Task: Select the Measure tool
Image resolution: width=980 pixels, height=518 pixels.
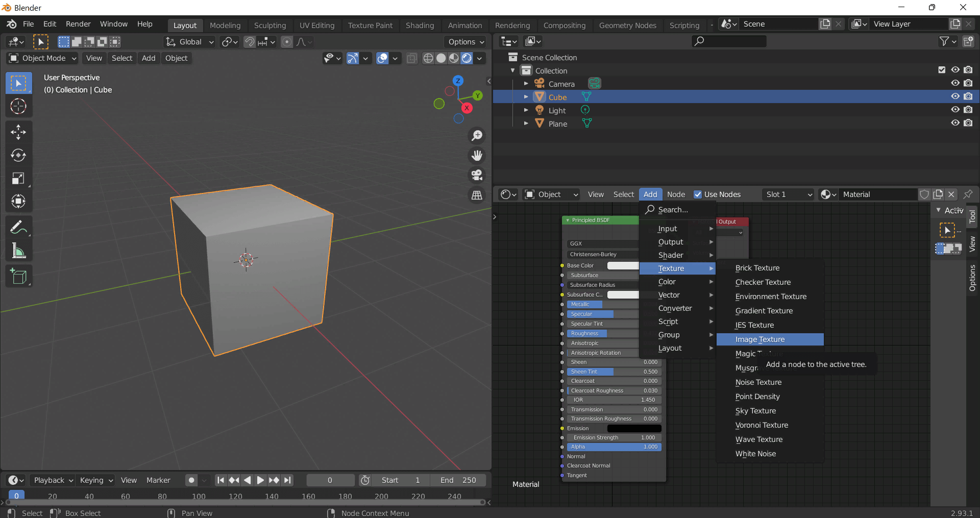Action: (18, 251)
